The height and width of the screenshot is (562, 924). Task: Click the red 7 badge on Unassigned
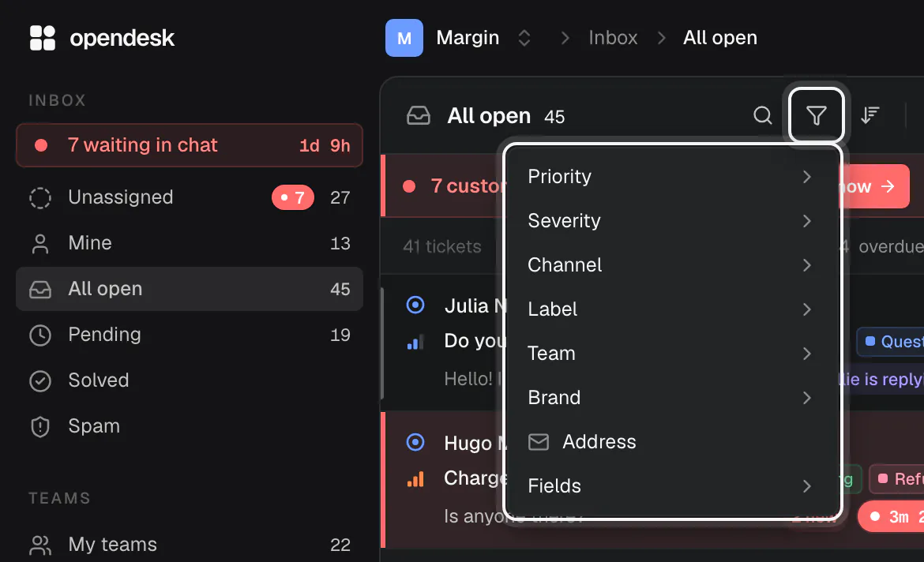coord(292,197)
